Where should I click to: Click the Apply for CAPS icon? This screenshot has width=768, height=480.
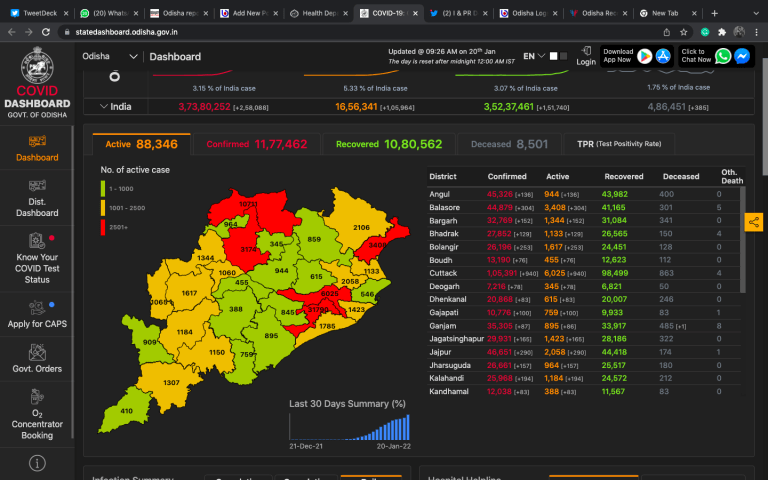click(37, 308)
